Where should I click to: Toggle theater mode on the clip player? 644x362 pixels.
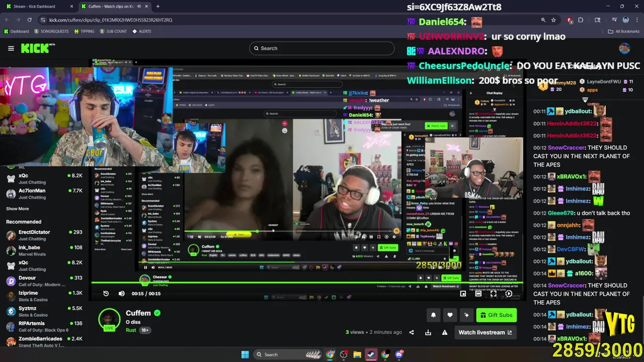point(478,294)
